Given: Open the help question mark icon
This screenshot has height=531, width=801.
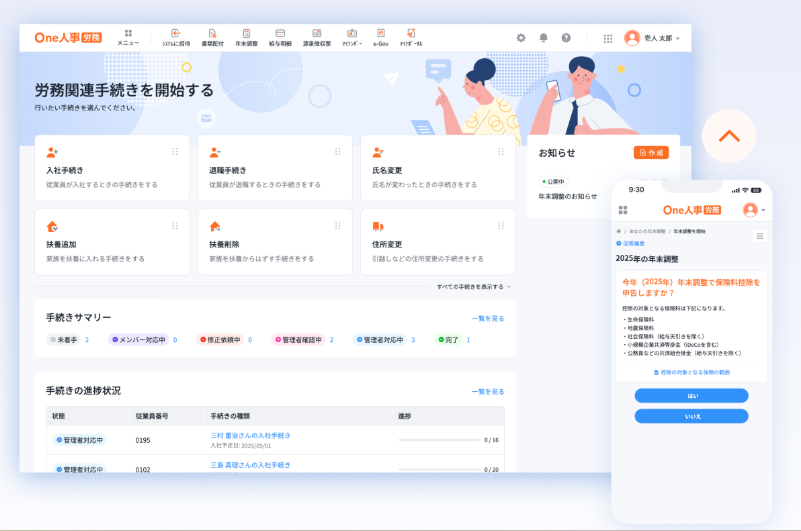Looking at the screenshot, I should [x=566, y=38].
